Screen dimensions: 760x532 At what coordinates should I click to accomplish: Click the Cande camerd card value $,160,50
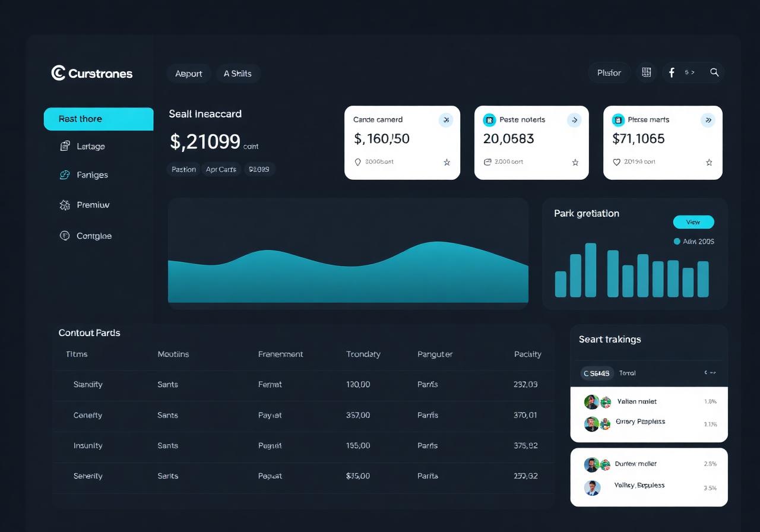click(382, 139)
